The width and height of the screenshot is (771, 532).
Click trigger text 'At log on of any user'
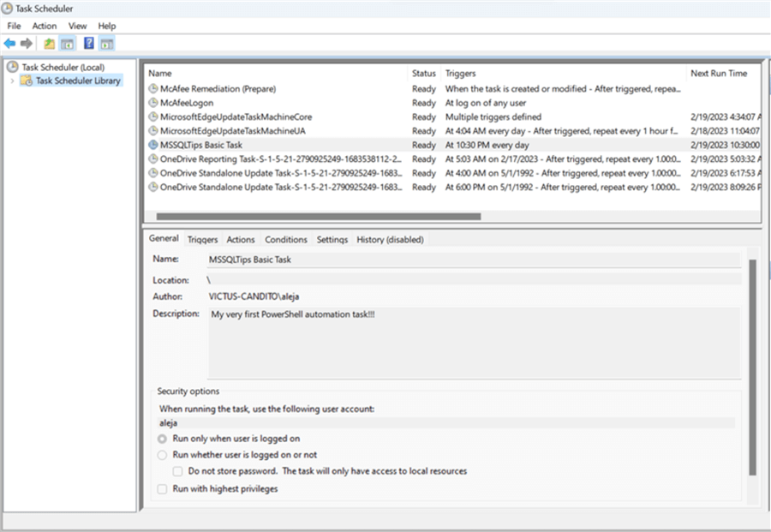click(x=486, y=103)
